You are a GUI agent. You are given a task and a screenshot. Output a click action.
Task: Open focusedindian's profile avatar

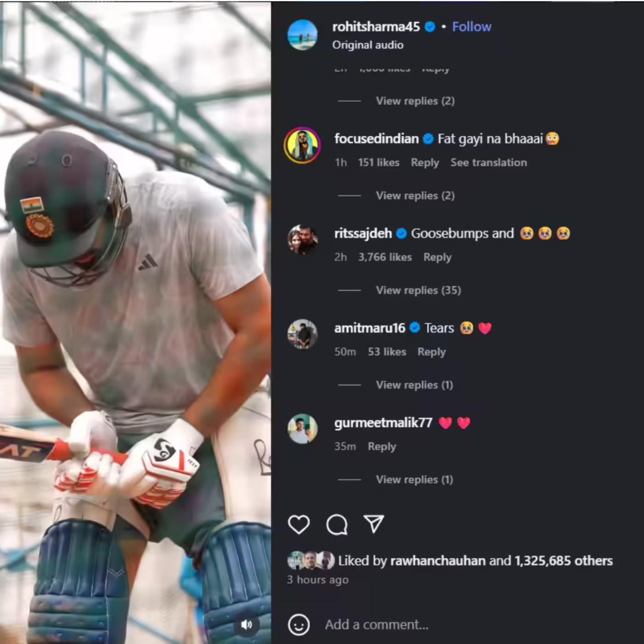pos(302,145)
